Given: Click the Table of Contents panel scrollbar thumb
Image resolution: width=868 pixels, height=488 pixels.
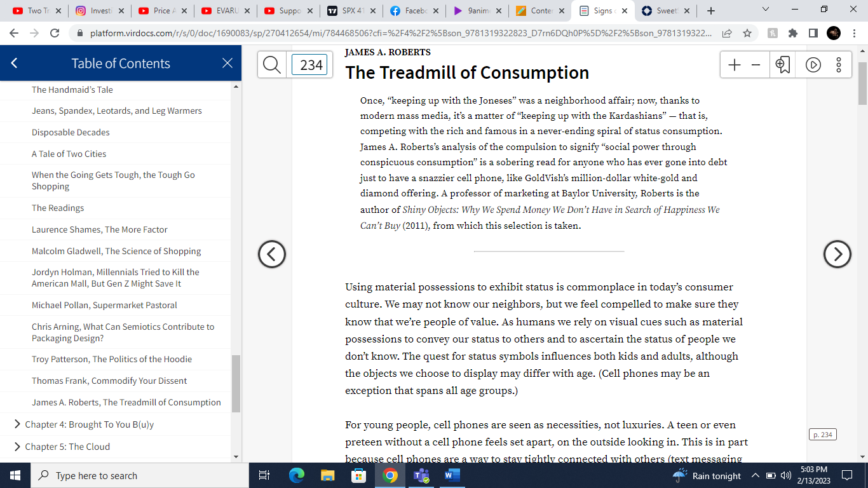Looking at the screenshot, I should pyautogui.click(x=236, y=383).
